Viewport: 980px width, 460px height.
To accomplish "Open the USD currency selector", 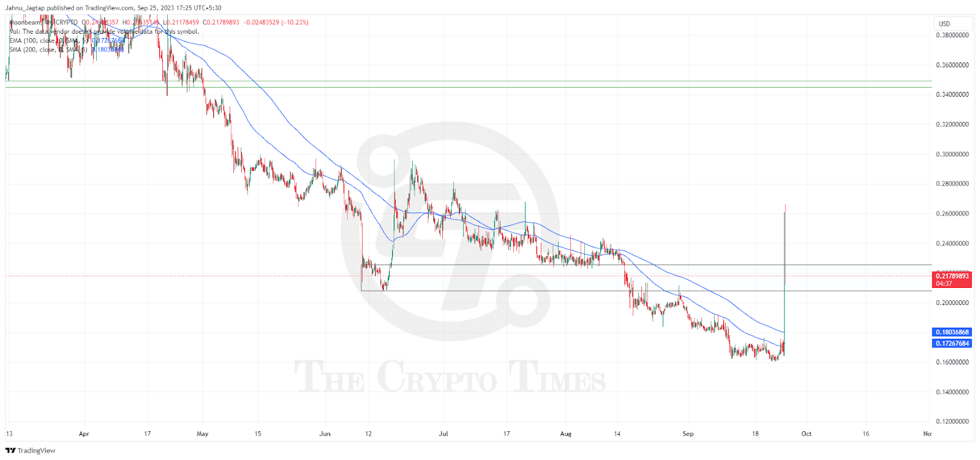I will 952,24.
